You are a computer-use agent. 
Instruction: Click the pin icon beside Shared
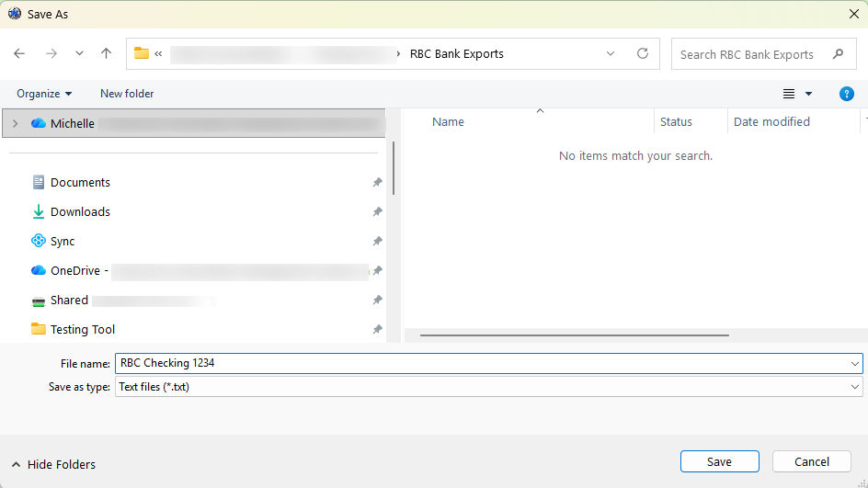point(378,300)
